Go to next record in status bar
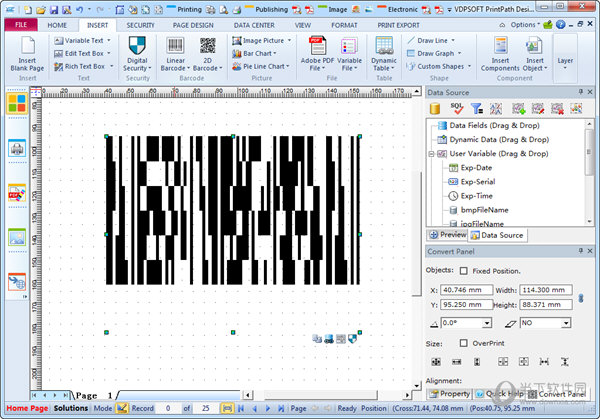This screenshot has height=419, width=600. (x=267, y=408)
